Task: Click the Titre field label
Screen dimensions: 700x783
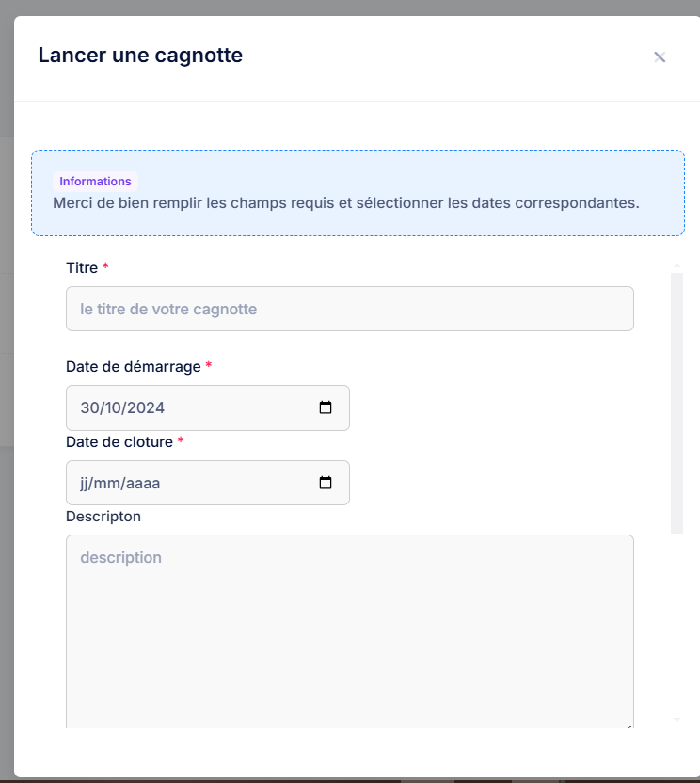Action: pyautogui.click(x=82, y=267)
